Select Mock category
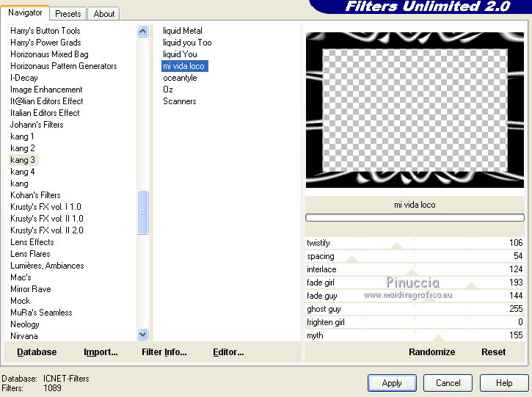This screenshot has width=532, height=397. pos(21,301)
